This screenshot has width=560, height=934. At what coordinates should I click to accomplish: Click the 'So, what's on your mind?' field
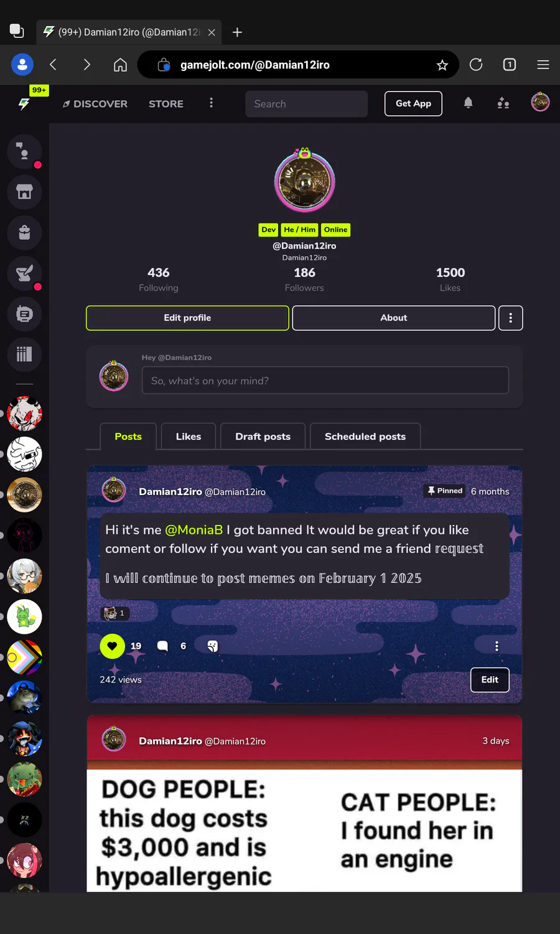coord(325,380)
